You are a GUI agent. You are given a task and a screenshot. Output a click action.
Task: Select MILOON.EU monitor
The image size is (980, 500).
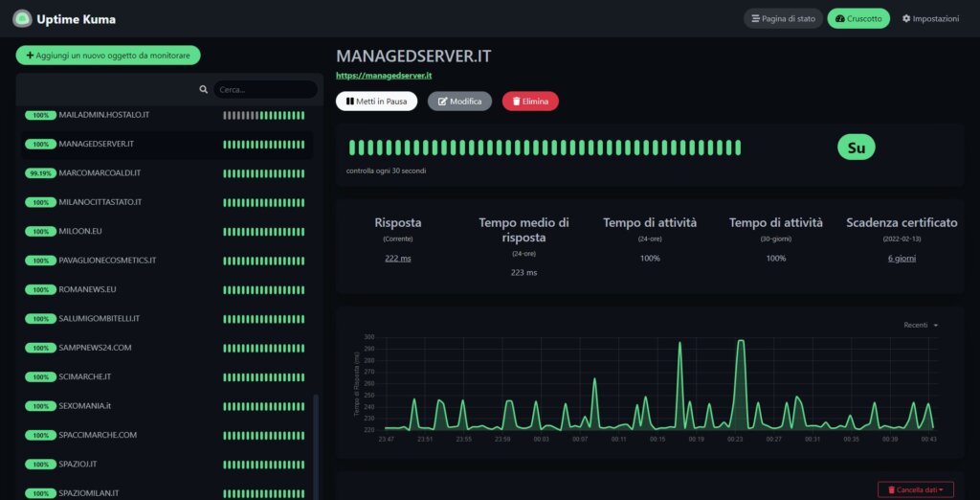167,232
